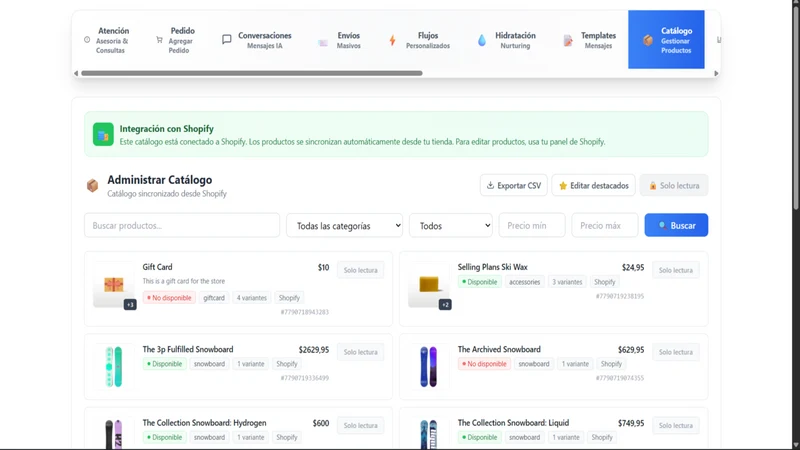Click the Gift Card product title
800x450 pixels.
[157, 267]
